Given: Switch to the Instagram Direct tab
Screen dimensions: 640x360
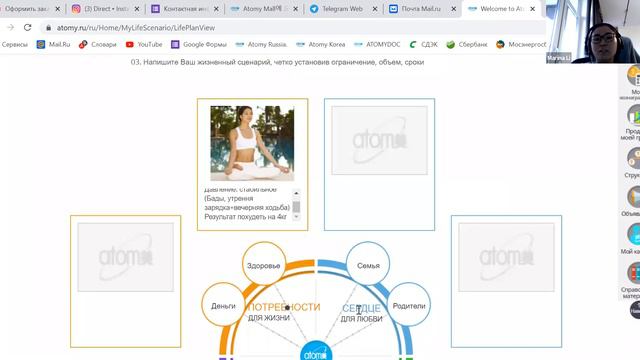Looking at the screenshot, I should (x=105, y=9).
